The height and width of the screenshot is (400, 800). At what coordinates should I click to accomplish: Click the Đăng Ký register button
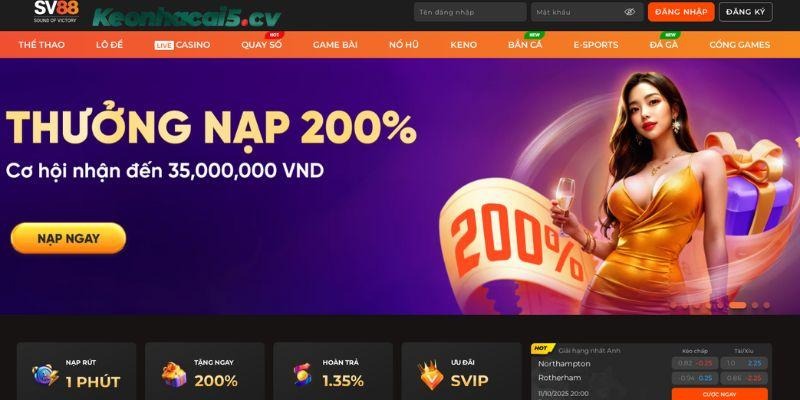tap(745, 12)
